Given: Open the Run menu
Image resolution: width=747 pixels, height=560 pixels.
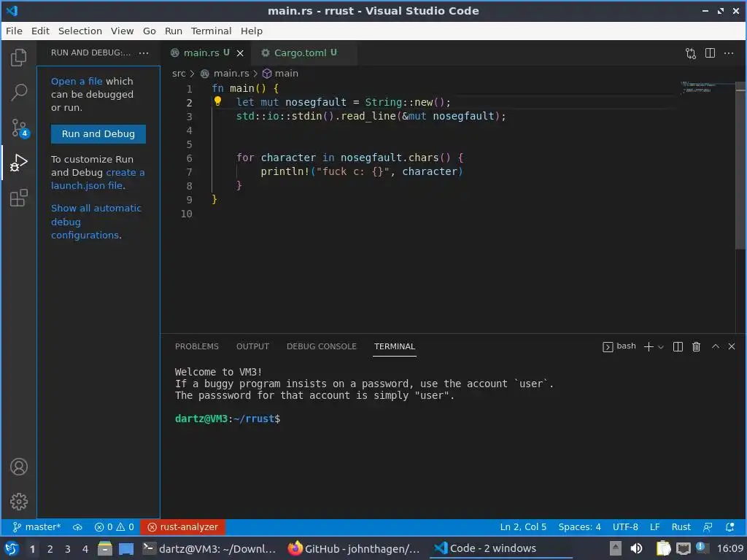Looking at the screenshot, I should pyautogui.click(x=174, y=31).
